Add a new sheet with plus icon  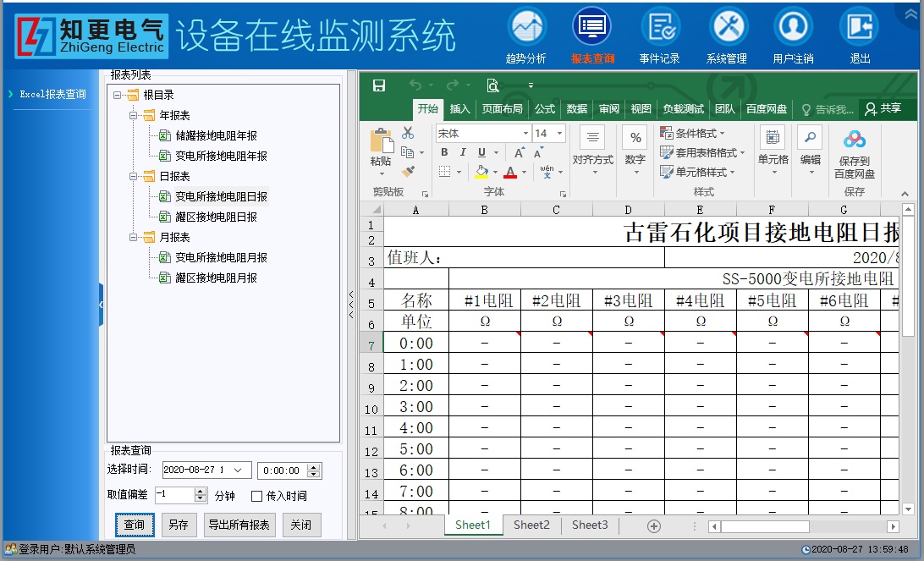tap(653, 526)
